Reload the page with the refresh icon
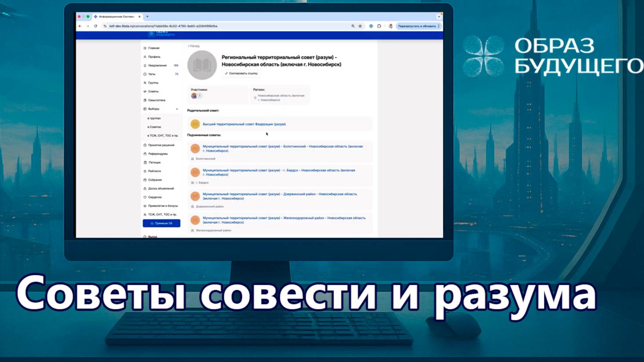Viewport: 644px width, 362px height. [x=95, y=26]
